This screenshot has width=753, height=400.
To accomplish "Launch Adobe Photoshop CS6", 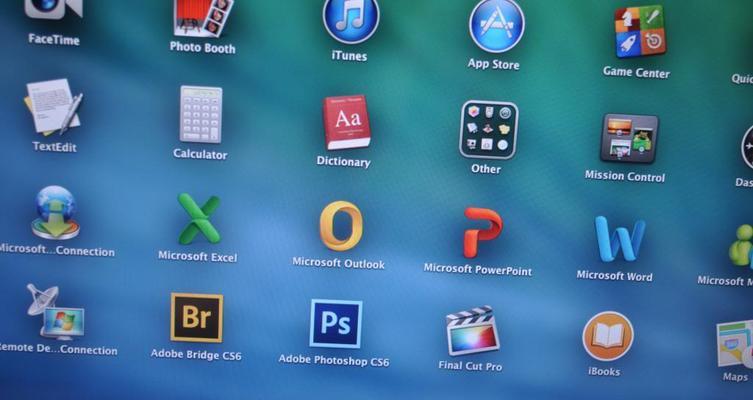I will tap(336, 324).
